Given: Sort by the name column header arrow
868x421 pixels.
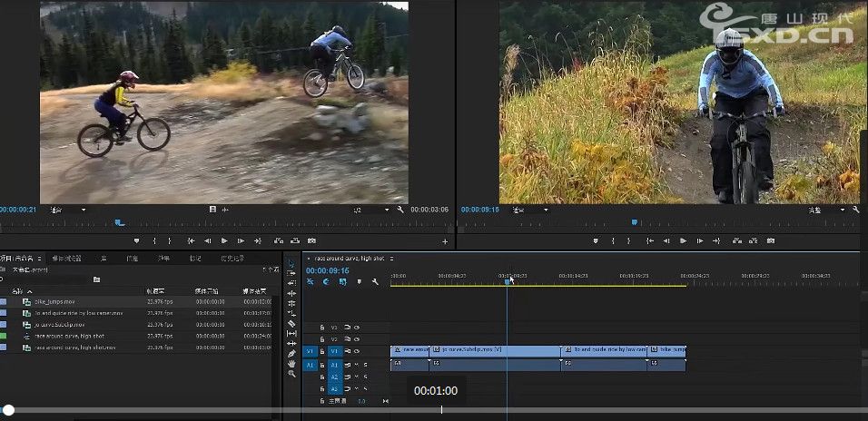Looking at the screenshot, I should pos(30,291).
